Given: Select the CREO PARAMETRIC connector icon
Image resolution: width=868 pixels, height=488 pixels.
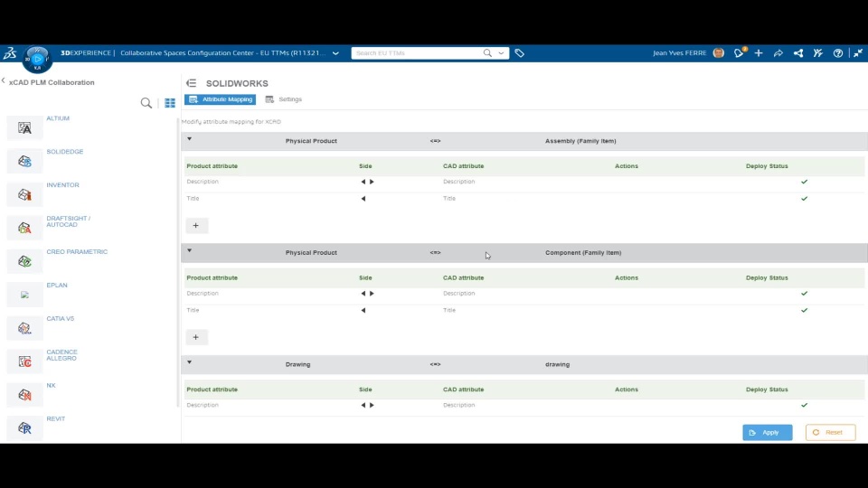Looking at the screenshot, I should pyautogui.click(x=24, y=261).
